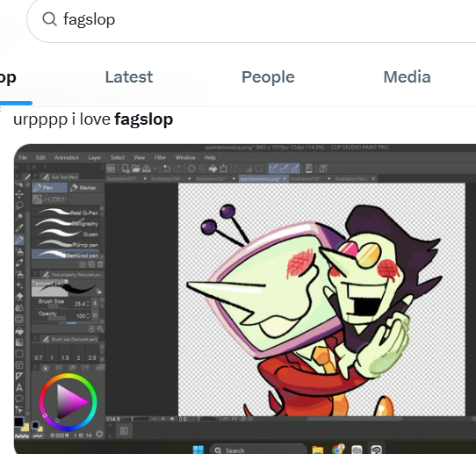Image resolution: width=476 pixels, height=454 pixels.
Task: Select the Gradient tool in toolbar
Action: [x=19, y=342]
